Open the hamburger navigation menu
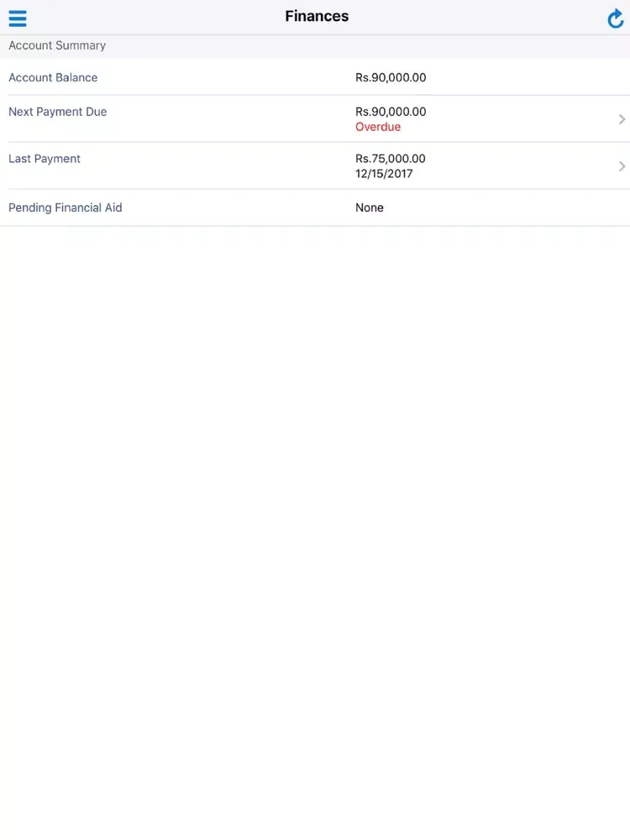Screen dimensions: 630x840 tap(18, 18)
